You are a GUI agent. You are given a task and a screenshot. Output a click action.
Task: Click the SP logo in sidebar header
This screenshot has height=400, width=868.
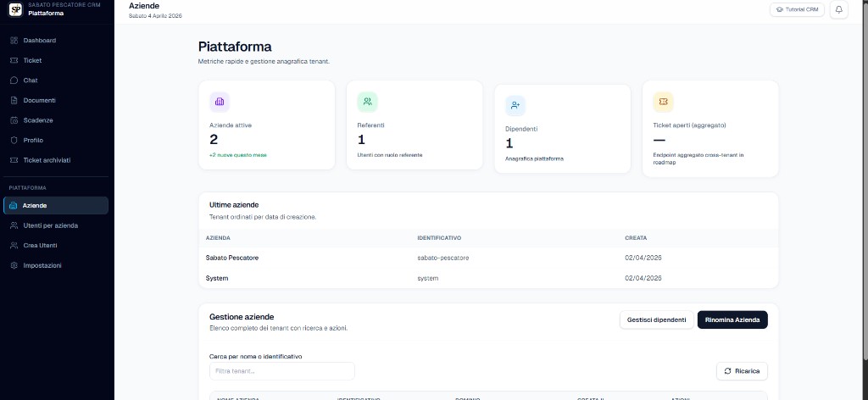[14, 9]
